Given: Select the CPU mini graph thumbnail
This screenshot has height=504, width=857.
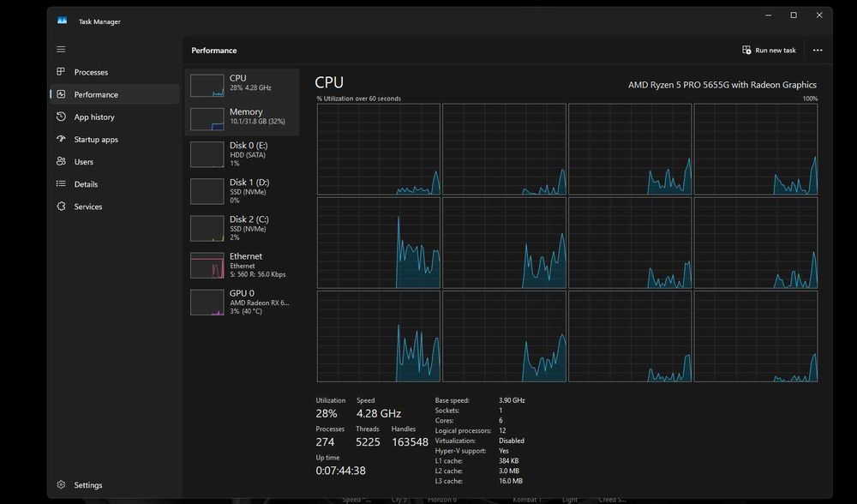Looking at the screenshot, I should click(207, 85).
